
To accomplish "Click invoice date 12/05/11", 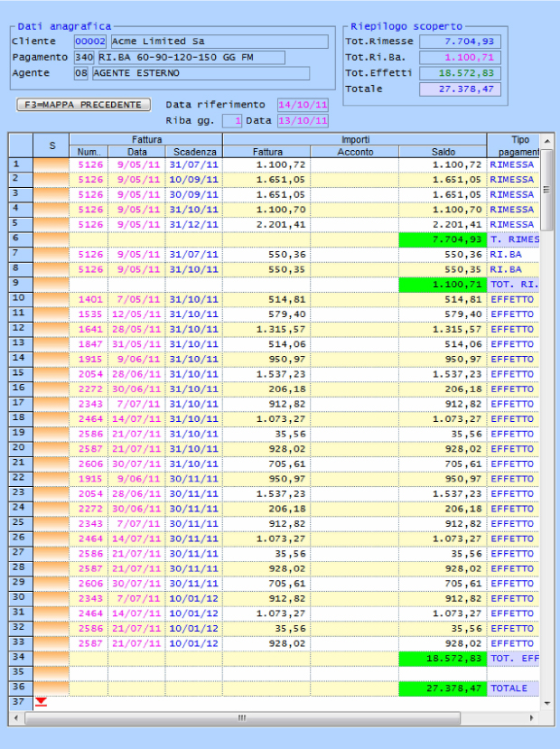I will (x=136, y=314).
